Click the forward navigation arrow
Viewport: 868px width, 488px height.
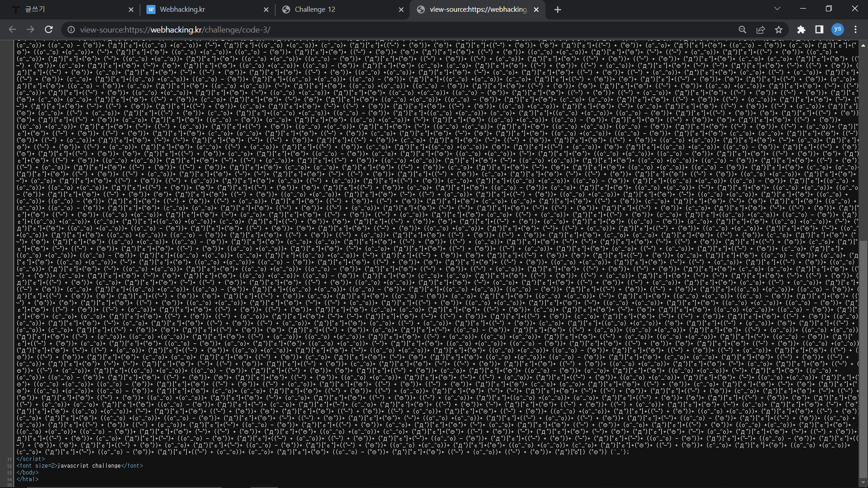(30, 29)
